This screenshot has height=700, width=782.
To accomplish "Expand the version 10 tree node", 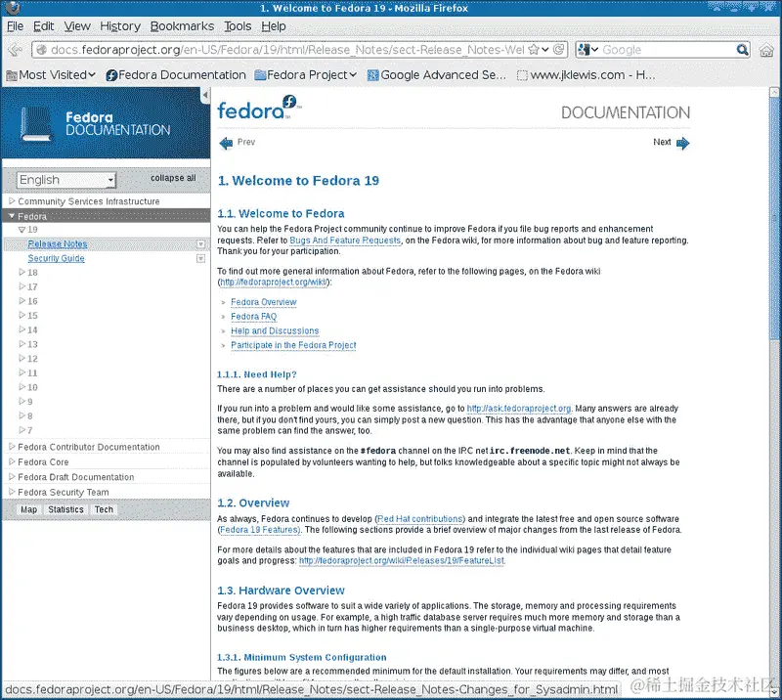I will tap(22, 387).
